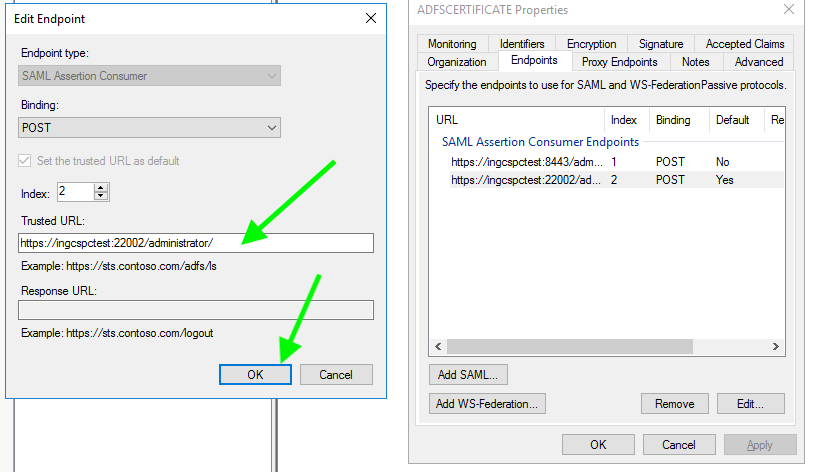Close the ADFSCERTIFICATE Properties window
The height and width of the screenshot is (472, 814).
(x=789, y=10)
